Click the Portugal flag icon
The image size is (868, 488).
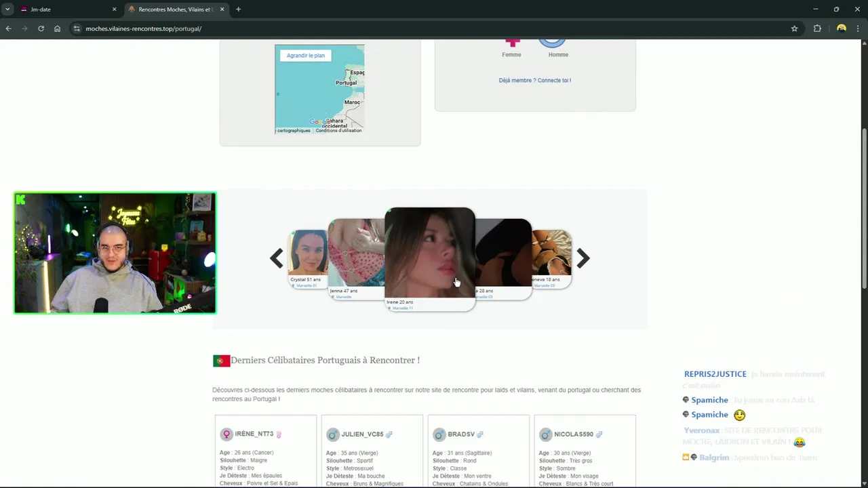click(x=221, y=361)
